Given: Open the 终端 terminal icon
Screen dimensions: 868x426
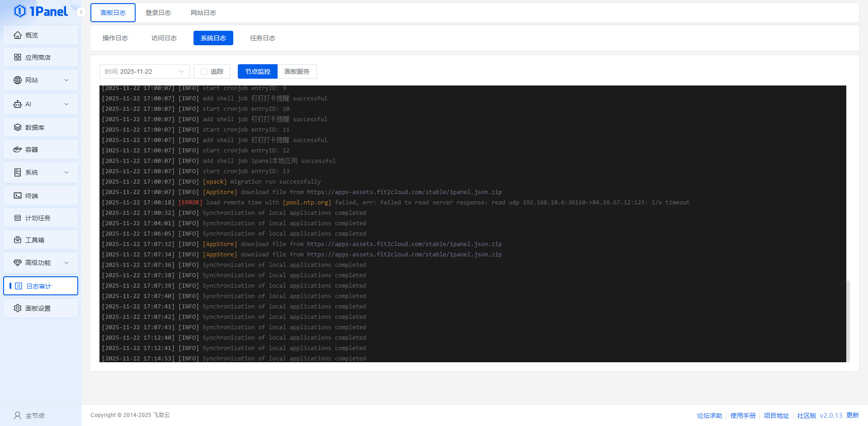Looking at the screenshot, I should click(18, 196).
